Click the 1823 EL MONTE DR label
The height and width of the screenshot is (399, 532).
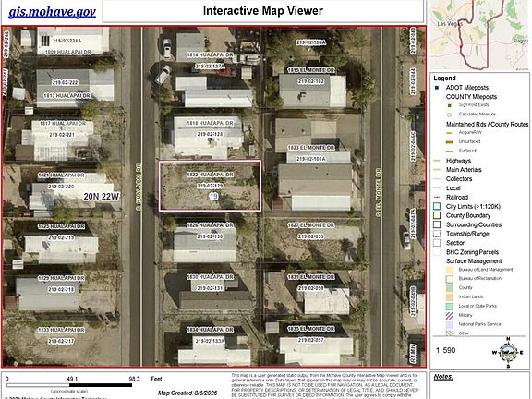tap(311, 148)
